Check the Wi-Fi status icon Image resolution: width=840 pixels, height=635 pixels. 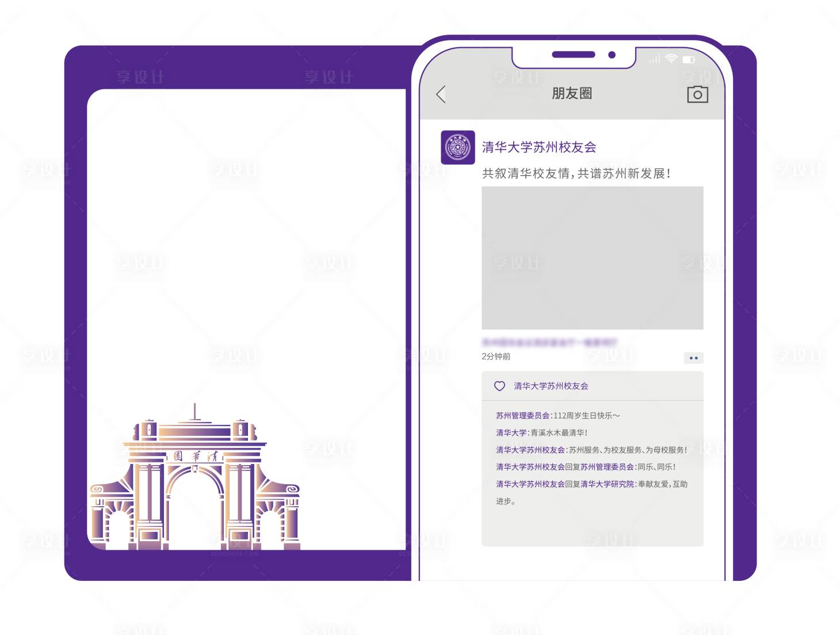[671, 59]
